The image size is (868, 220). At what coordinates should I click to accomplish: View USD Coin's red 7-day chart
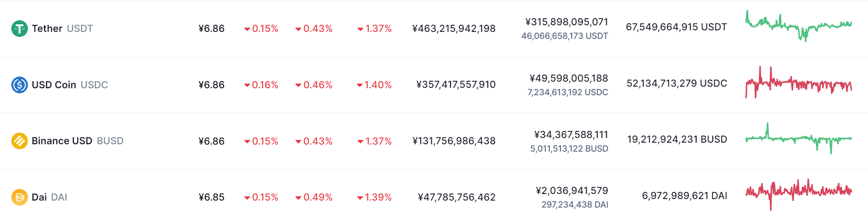tap(799, 83)
